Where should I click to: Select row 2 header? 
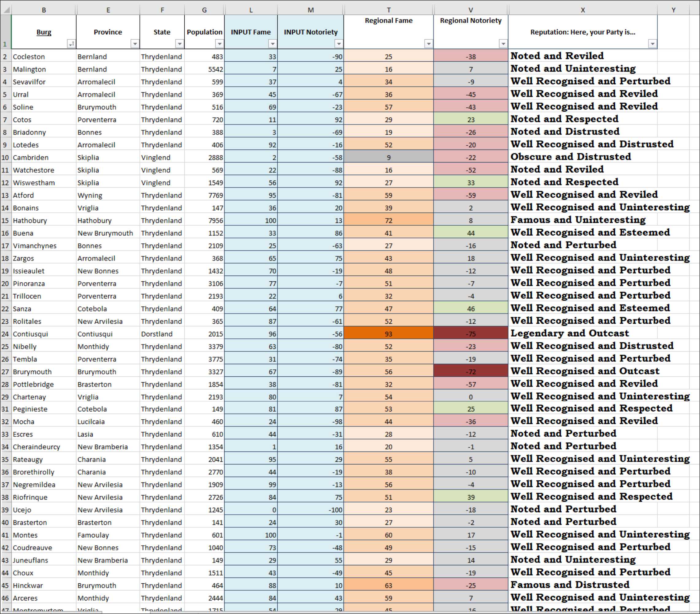coord(6,57)
